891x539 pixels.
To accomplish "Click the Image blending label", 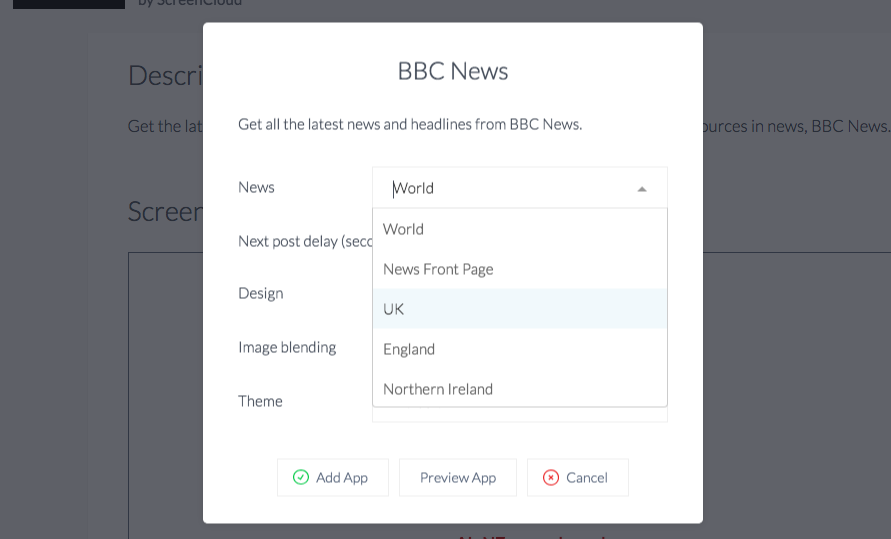I will (x=287, y=347).
